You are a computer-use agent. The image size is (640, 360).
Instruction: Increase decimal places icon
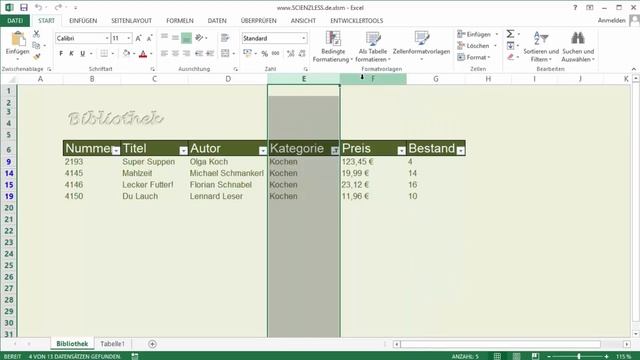(x=291, y=53)
